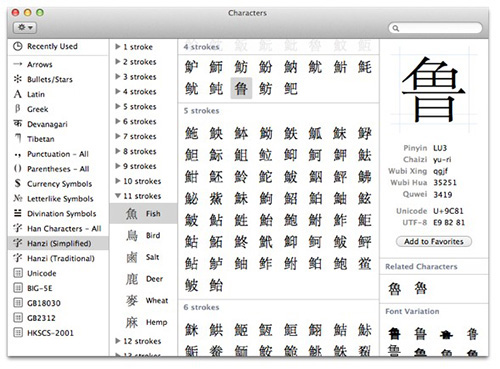Viewport: 500px width, 369px height.
Task: Click the Pinyin value LU3
Action: [440, 148]
